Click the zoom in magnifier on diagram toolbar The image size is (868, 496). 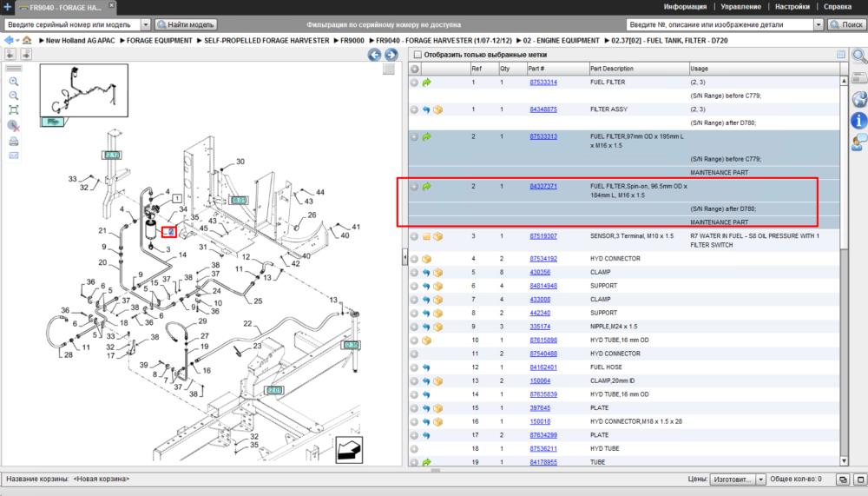coord(14,82)
